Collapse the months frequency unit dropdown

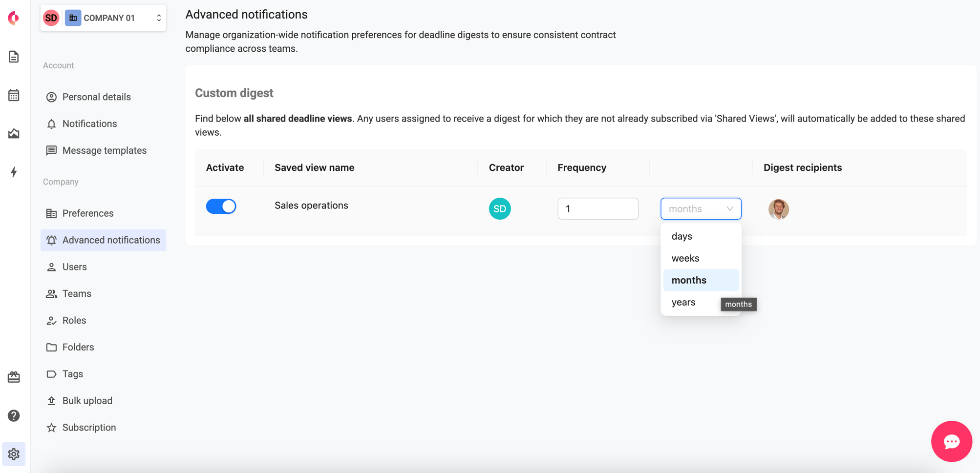point(701,209)
